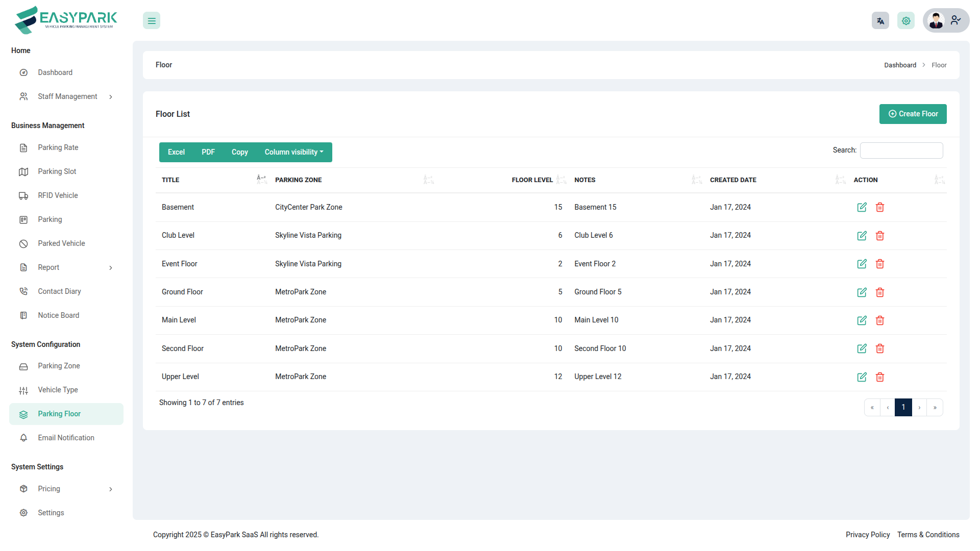Select the Parking Slot sidebar icon
The height and width of the screenshot is (551, 980).
23,171
